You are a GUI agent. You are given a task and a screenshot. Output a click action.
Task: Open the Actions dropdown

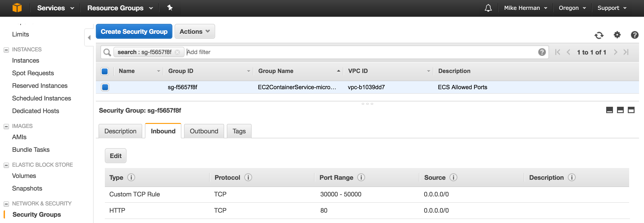pyautogui.click(x=194, y=31)
